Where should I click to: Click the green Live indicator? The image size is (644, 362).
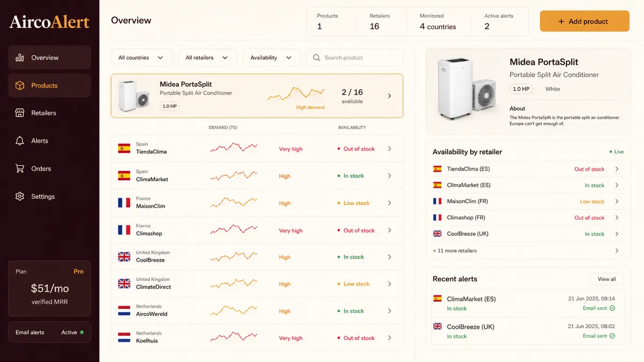coord(617,152)
